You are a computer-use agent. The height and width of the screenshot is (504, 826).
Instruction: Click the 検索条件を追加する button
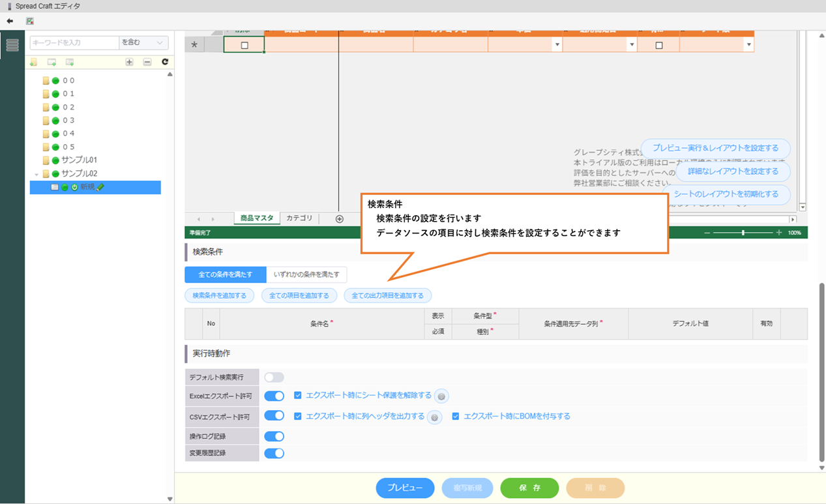tap(219, 295)
